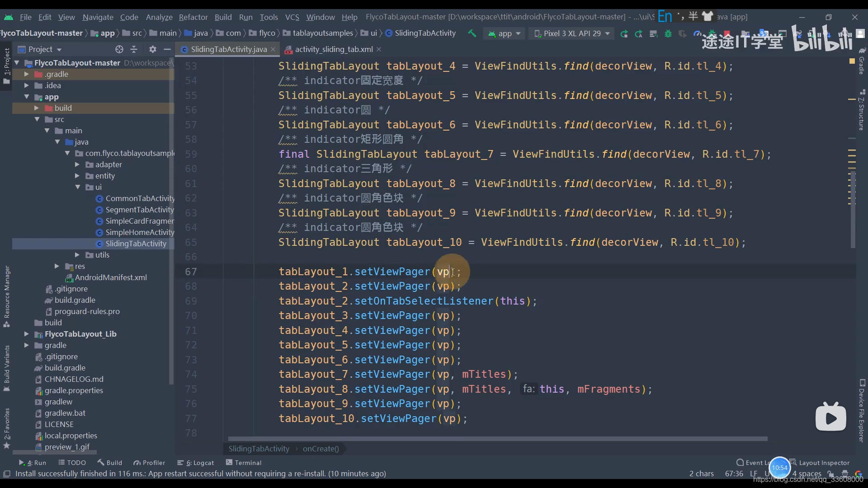Click the LF line separator in status bar
The image size is (868, 488).
(754, 474)
